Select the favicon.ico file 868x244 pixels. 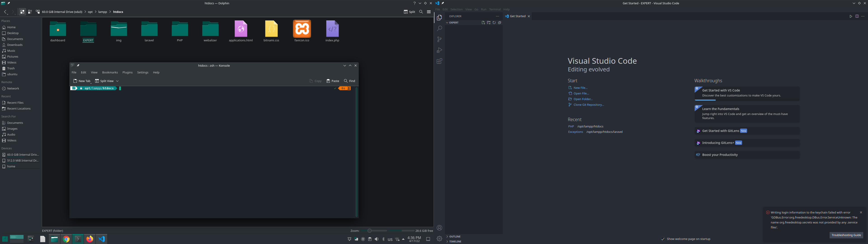302,31
